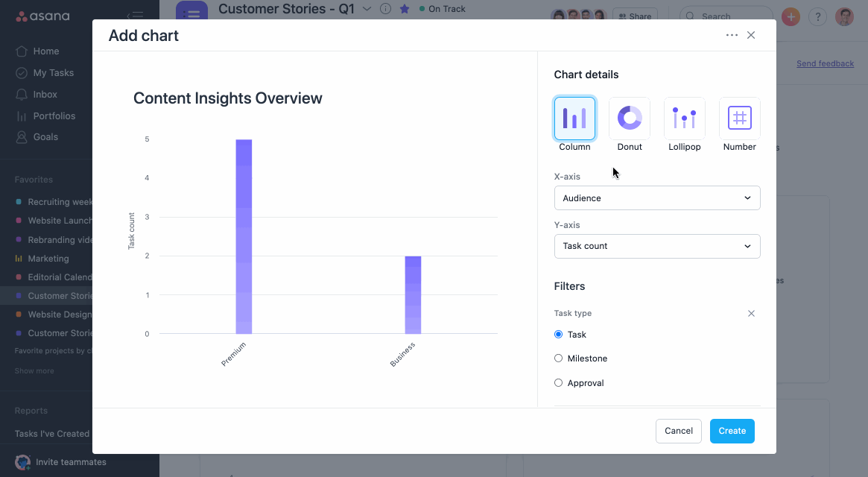Click the Reports section header
Image resolution: width=868 pixels, height=477 pixels.
31,411
